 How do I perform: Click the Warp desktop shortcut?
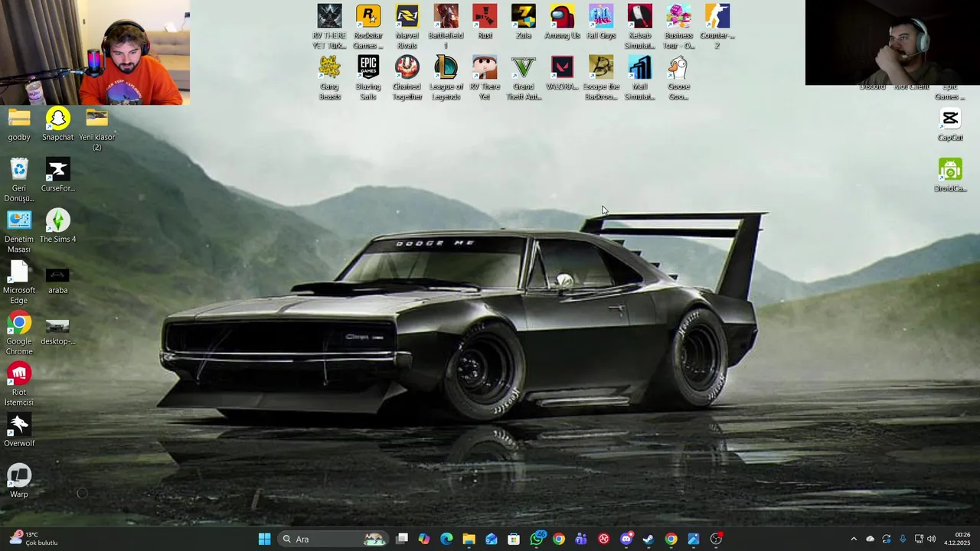pyautogui.click(x=19, y=482)
